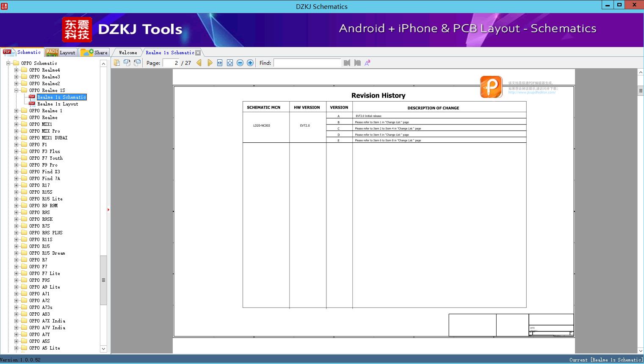Image resolution: width=644 pixels, height=364 pixels.
Task: Click the match case search icon
Action: (x=368, y=63)
